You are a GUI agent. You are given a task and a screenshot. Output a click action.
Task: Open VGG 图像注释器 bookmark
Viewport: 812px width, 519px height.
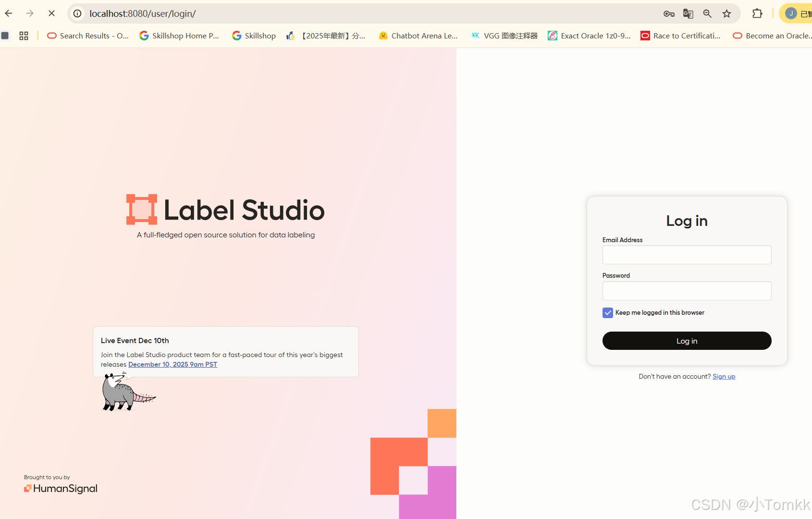504,36
